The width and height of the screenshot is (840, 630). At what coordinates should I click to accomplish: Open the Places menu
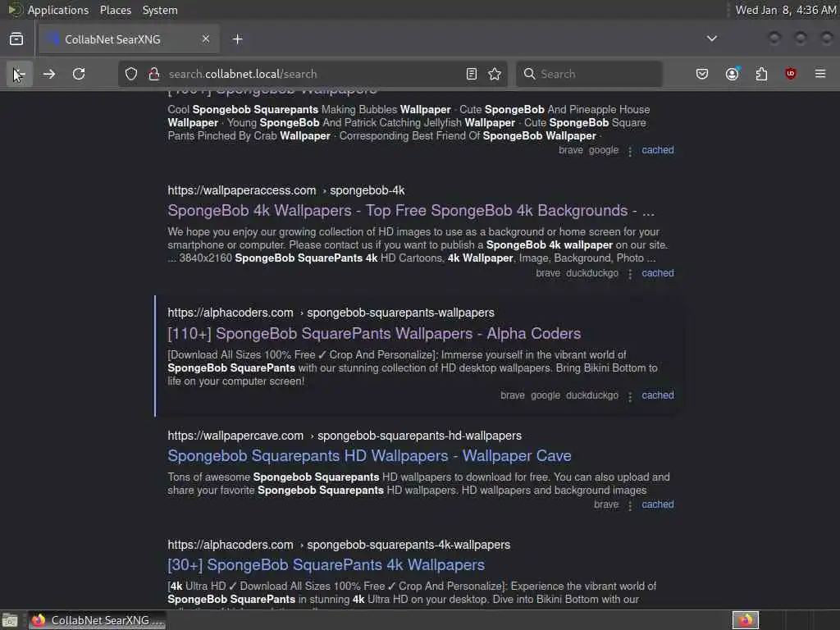[x=115, y=10]
